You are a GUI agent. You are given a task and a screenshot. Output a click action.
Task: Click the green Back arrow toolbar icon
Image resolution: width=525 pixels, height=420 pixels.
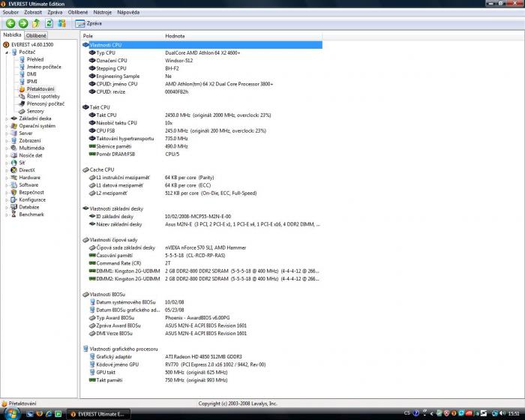(x=10, y=24)
